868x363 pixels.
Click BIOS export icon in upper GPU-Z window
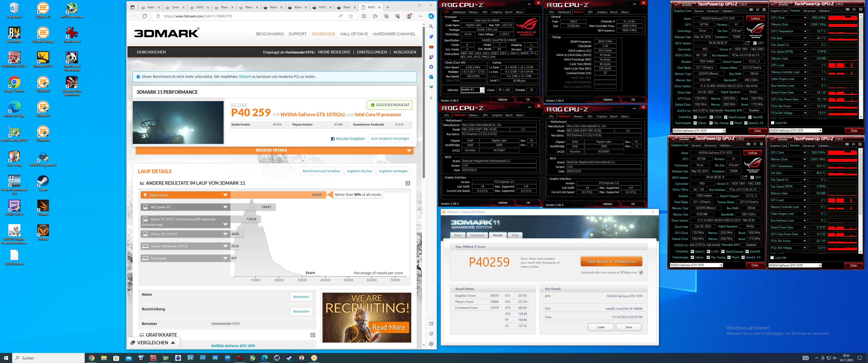coord(747,43)
